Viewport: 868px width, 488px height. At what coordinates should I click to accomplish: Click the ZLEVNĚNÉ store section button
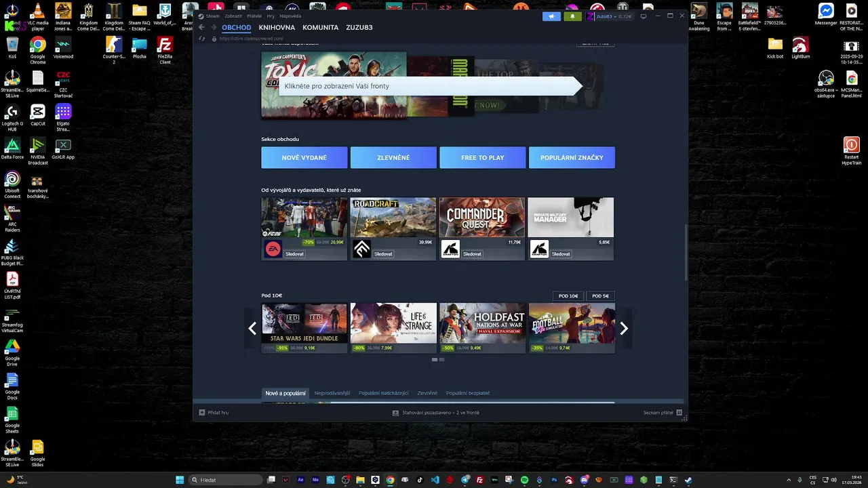click(393, 157)
